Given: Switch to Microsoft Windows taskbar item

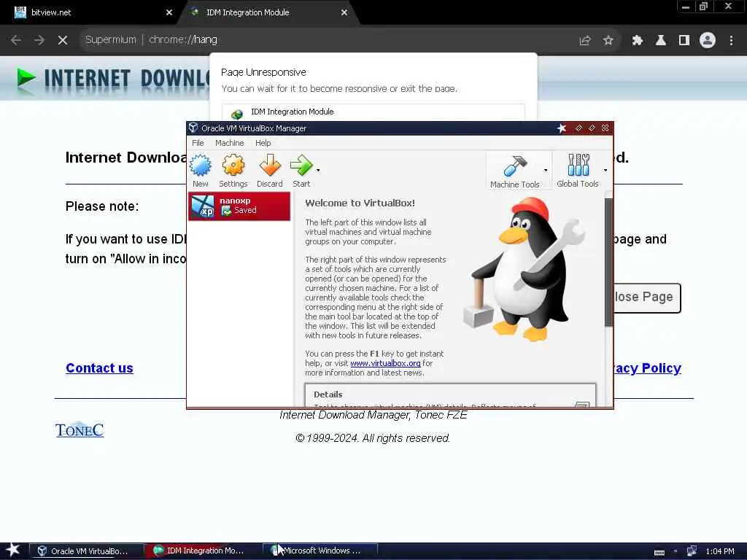Looking at the screenshot, I should click(x=321, y=551).
